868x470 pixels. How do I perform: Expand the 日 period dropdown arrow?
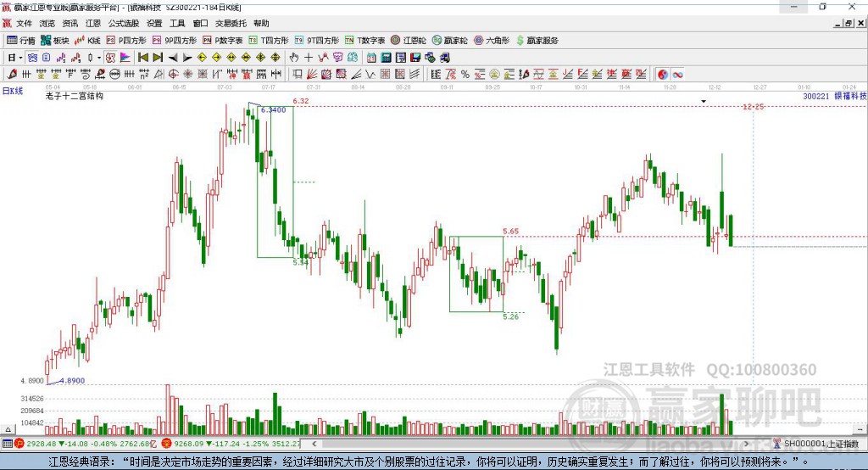20,58
